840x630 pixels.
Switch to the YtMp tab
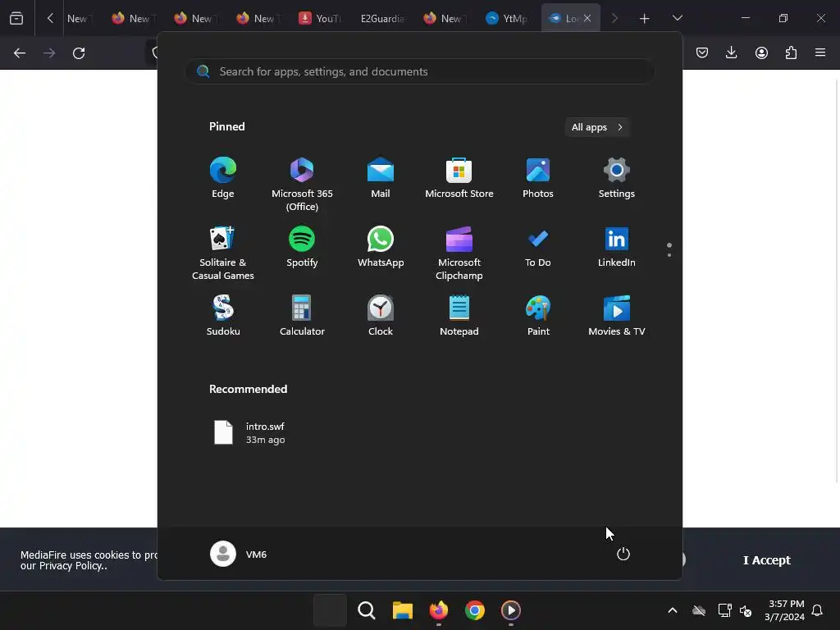point(507,18)
